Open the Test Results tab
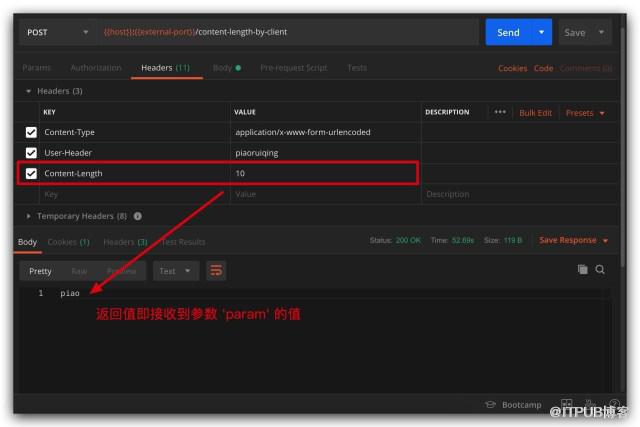Viewport: 640px width, 427px height. pyautogui.click(x=183, y=242)
